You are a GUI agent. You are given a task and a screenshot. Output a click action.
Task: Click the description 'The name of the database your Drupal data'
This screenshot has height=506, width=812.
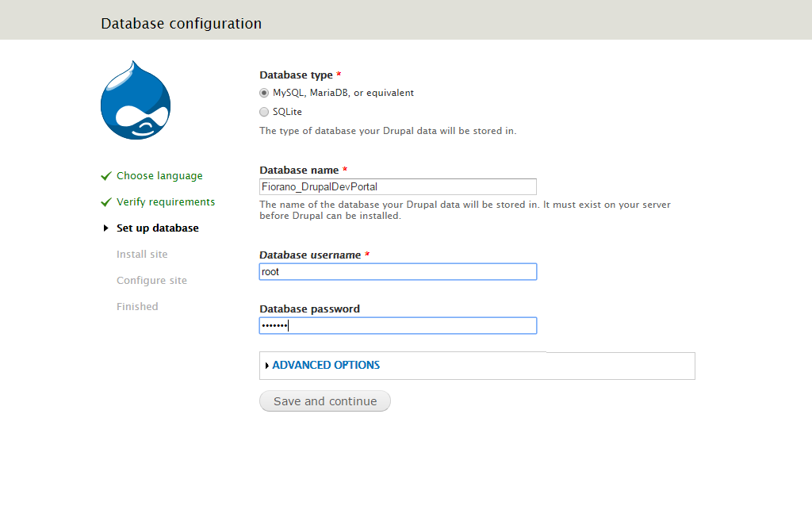click(465, 210)
